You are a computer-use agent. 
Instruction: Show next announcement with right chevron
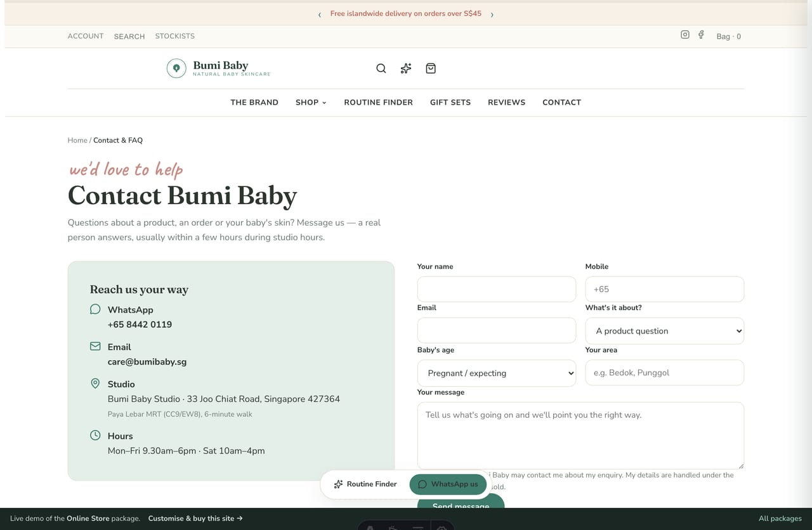492,14
